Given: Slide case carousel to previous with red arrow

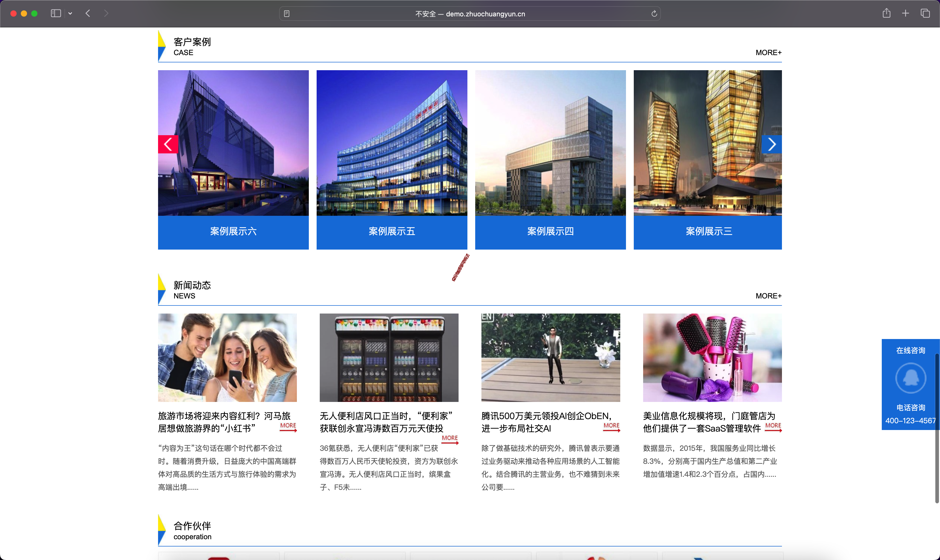Looking at the screenshot, I should pos(168,144).
